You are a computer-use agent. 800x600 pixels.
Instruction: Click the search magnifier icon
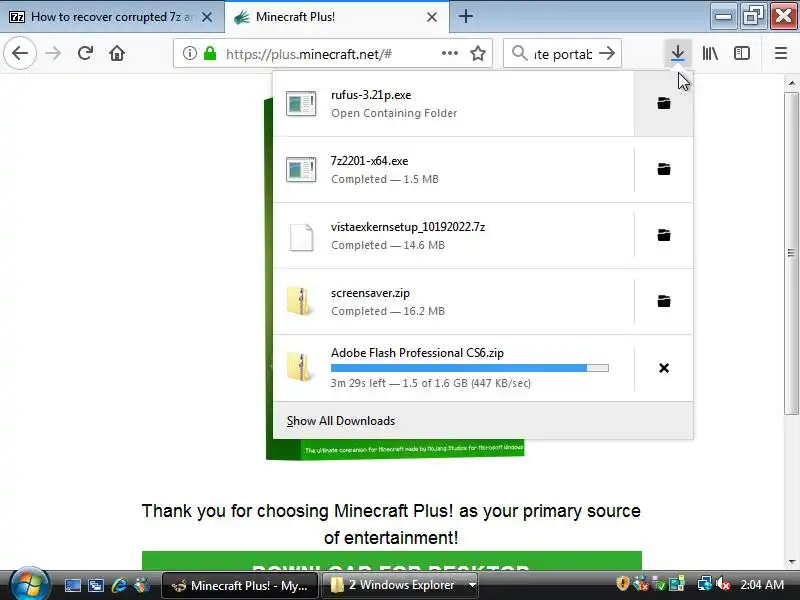coord(519,53)
